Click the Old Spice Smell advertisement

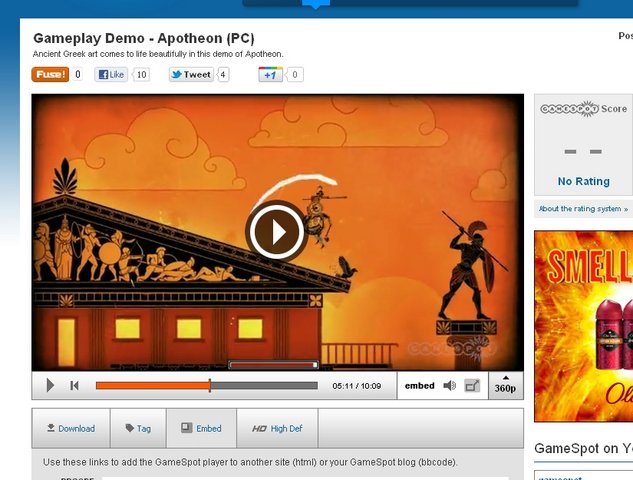583,326
